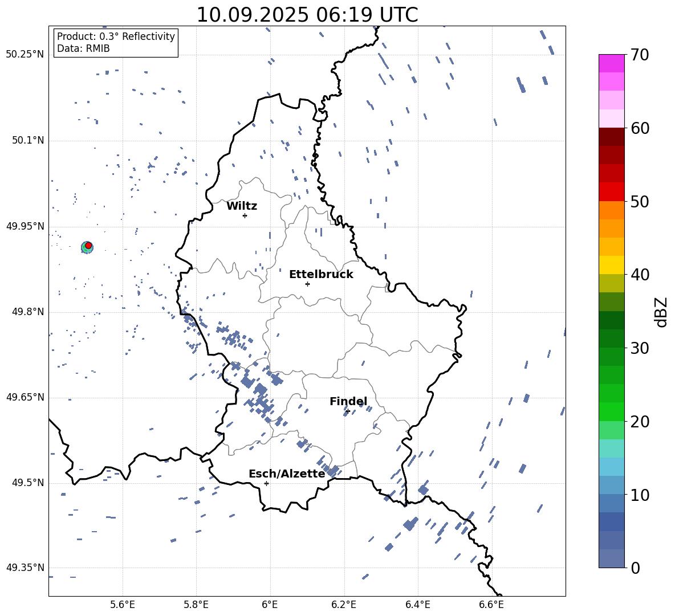This screenshot has width=675, height=616.
Task: Click the colorbar label 40
Action: [640, 275]
